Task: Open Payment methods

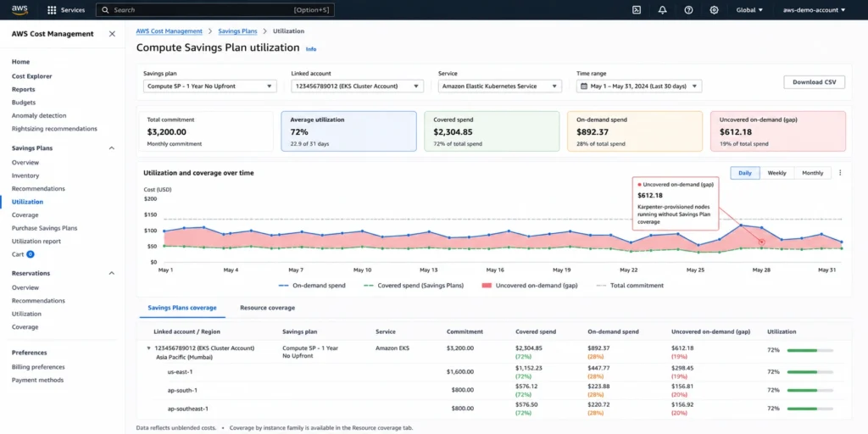Action: (x=37, y=381)
